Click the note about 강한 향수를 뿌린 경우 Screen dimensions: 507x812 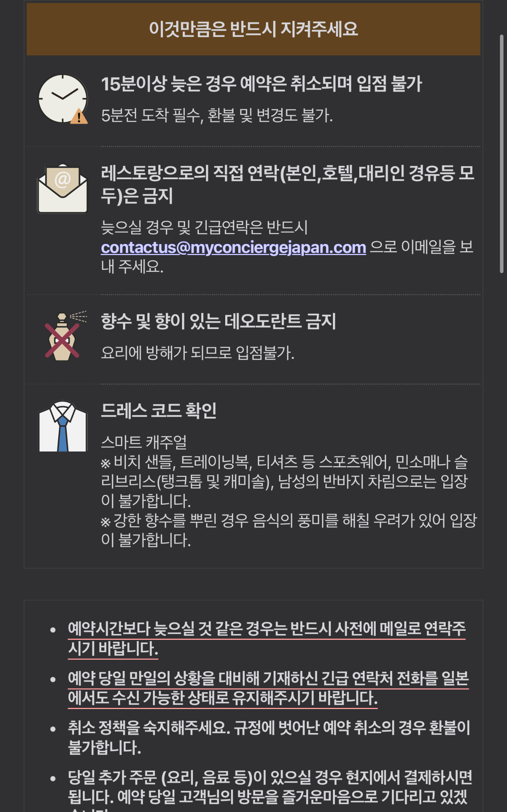pos(289,530)
